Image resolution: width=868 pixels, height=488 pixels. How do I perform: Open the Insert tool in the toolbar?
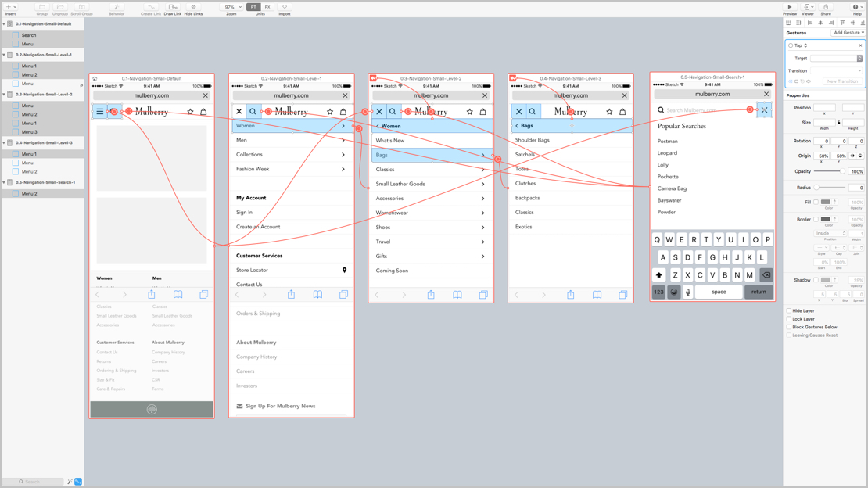click(10, 7)
